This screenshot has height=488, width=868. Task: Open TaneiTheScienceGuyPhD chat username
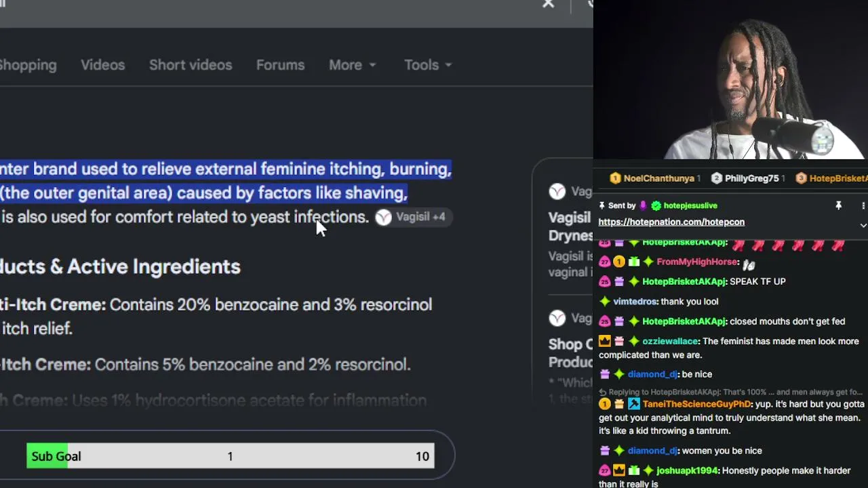(x=696, y=404)
